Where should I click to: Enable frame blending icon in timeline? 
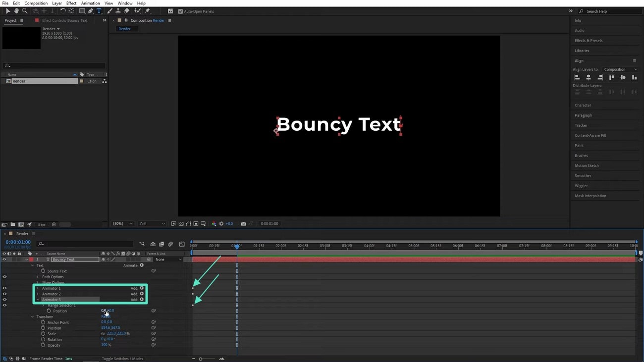click(161, 244)
